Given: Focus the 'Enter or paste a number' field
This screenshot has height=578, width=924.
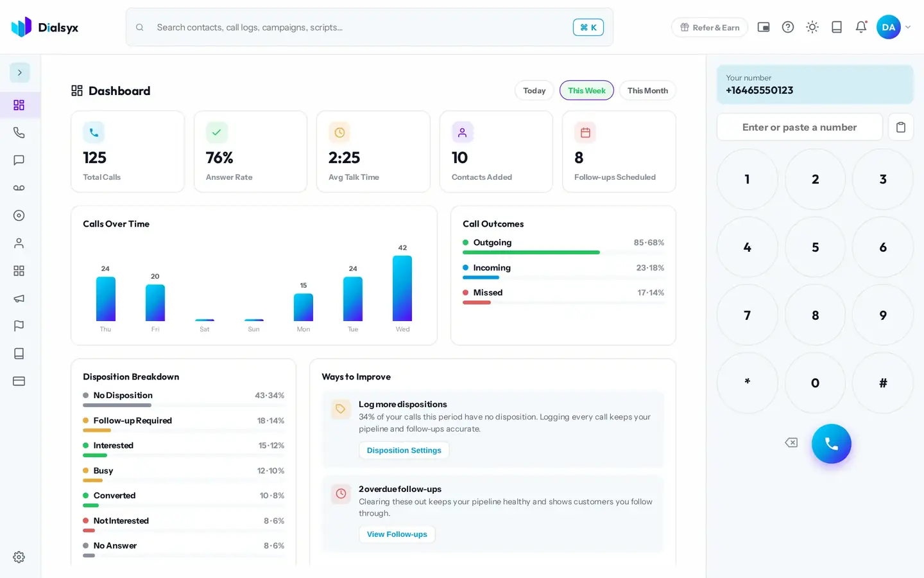Looking at the screenshot, I should click(800, 127).
